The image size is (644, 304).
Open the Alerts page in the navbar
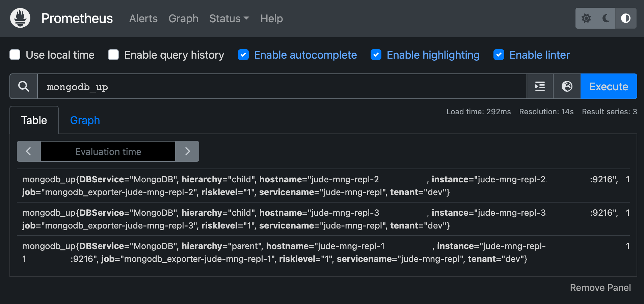point(143,19)
